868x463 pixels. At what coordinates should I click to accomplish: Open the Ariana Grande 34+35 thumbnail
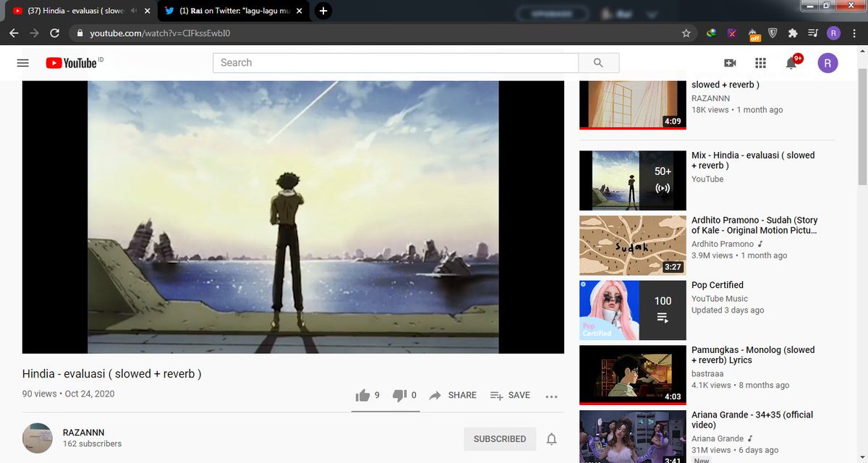pos(633,436)
